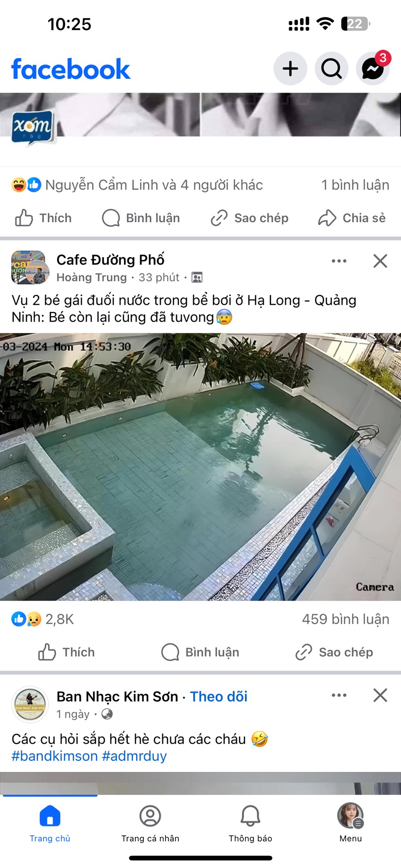The width and height of the screenshot is (401, 868).
Task: Tap Chia sẻ share arrow icon
Action: tap(352, 218)
